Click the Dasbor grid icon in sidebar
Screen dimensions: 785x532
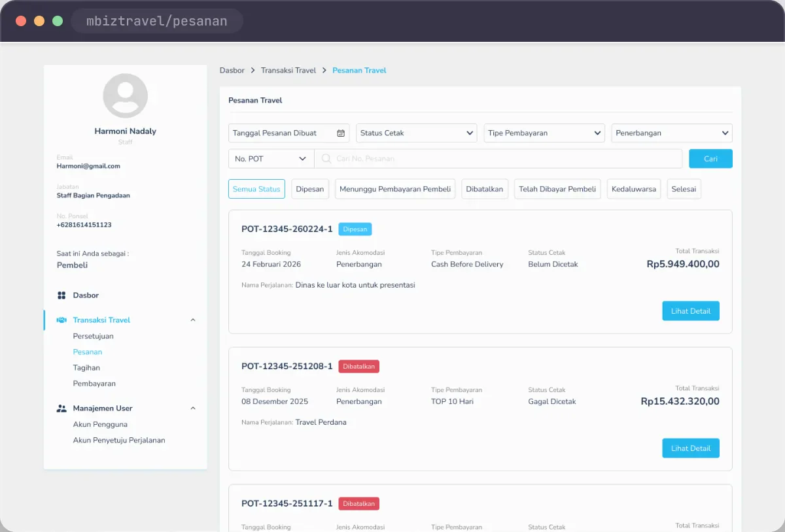tap(61, 295)
